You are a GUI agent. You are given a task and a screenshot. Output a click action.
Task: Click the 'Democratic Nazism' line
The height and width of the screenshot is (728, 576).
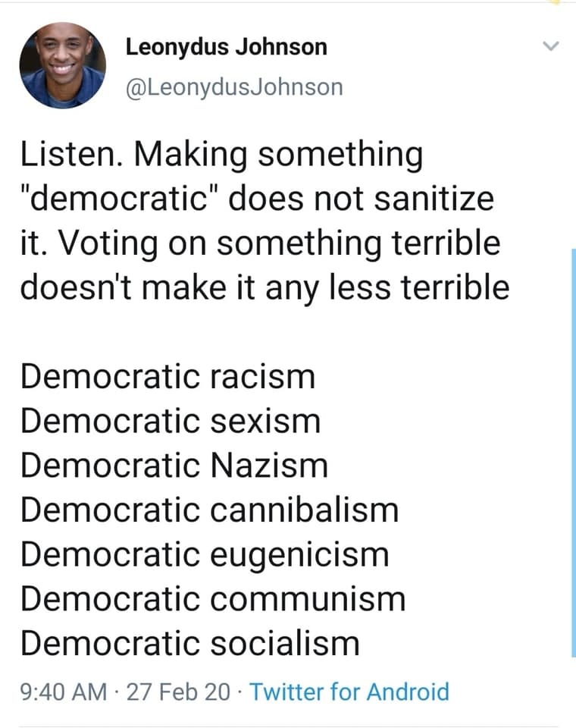174,465
